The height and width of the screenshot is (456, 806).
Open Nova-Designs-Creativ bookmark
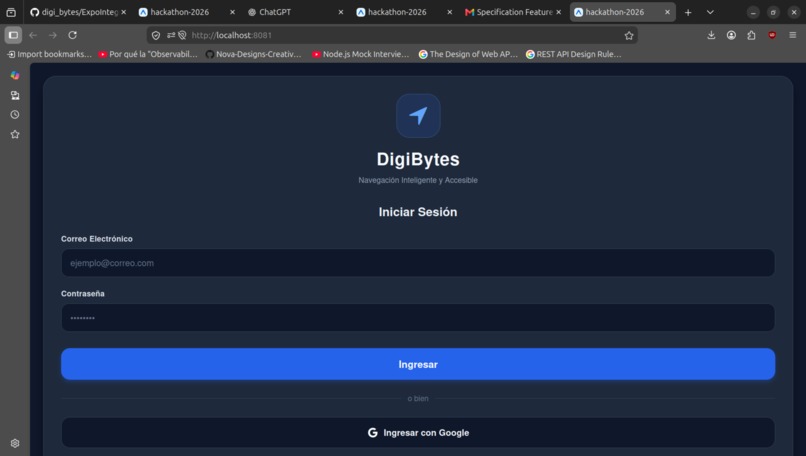(x=253, y=54)
